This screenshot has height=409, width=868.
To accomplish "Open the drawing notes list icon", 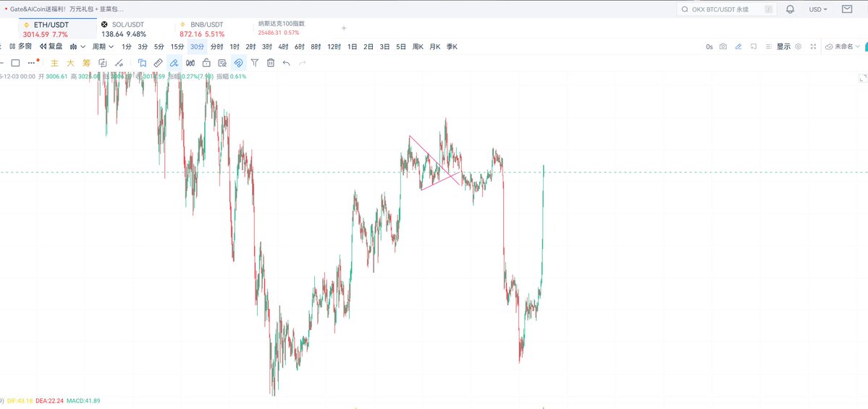I will 222,63.
